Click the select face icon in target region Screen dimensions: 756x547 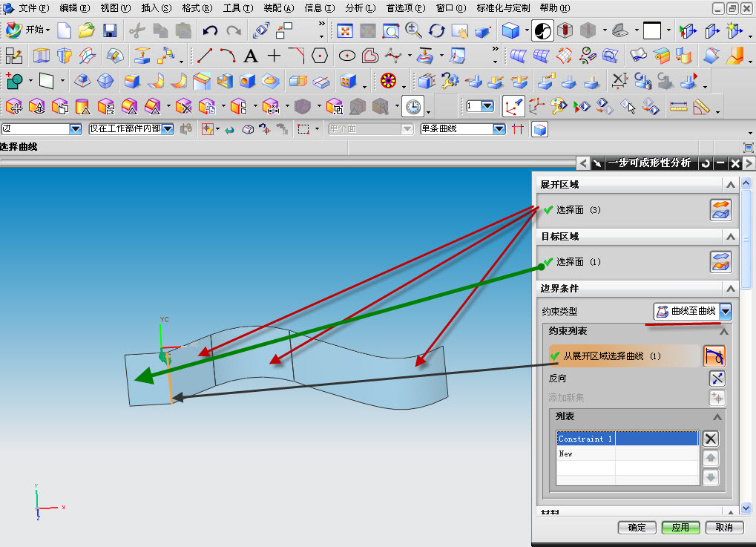tap(720, 262)
